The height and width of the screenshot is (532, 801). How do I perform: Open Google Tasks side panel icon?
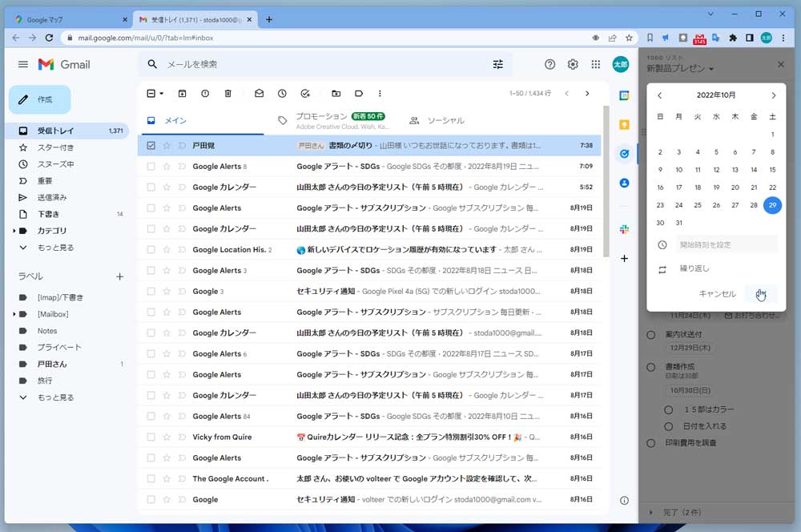click(x=624, y=154)
